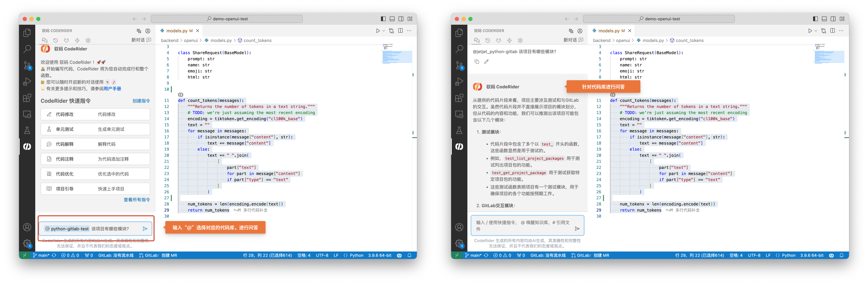Switch the main* branch in right status bar
This screenshot has height=284, width=868.
(473, 256)
